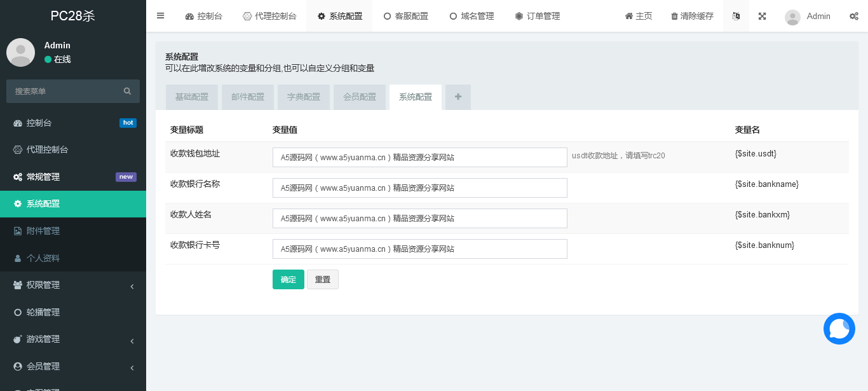The width and height of the screenshot is (868, 391).
Task: Click the Admin avatar in the top bar
Action: 792,17
